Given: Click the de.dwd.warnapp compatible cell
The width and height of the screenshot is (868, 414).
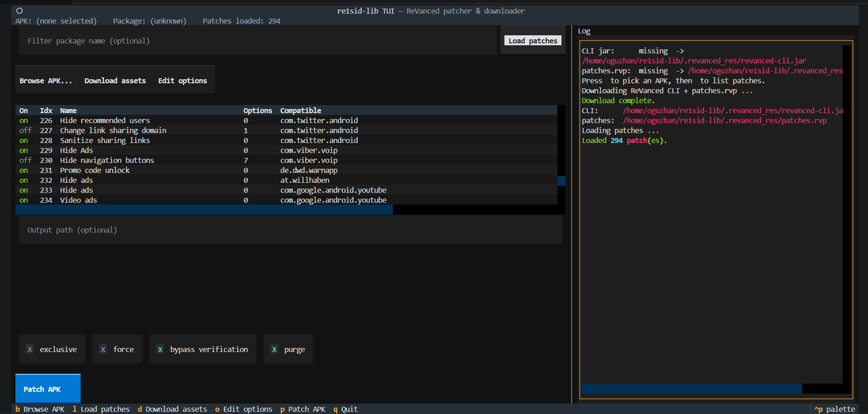Looking at the screenshot, I should click(309, 170).
